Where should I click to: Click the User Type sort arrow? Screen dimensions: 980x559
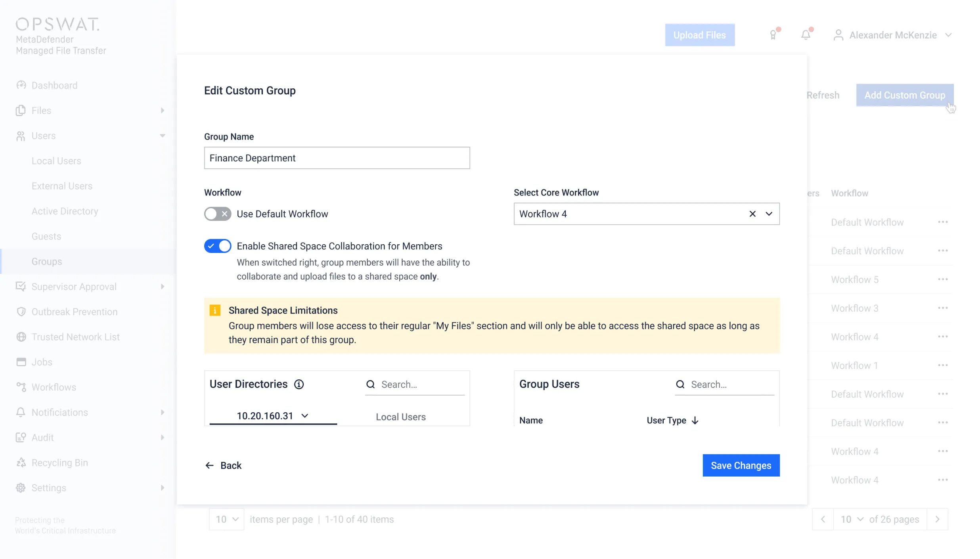tap(695, 420)
